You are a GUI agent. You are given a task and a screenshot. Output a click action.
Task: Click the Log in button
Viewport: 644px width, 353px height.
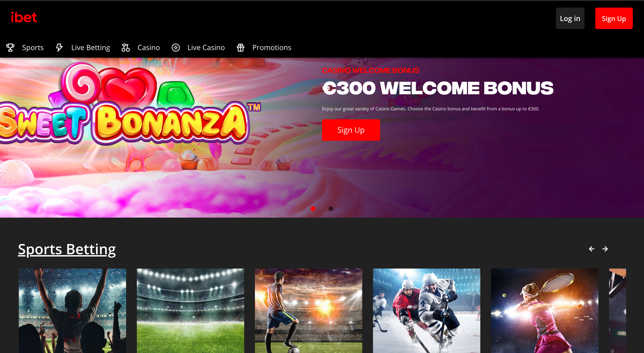[570, 18]
